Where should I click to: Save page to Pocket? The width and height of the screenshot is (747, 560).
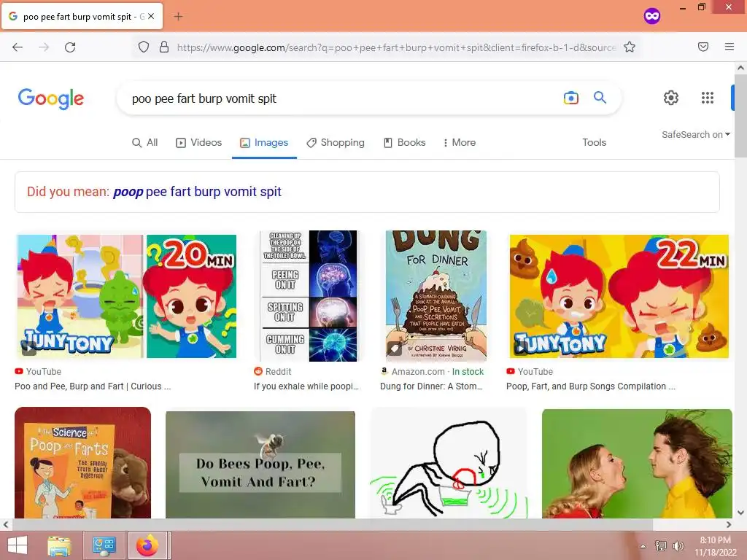703,47
